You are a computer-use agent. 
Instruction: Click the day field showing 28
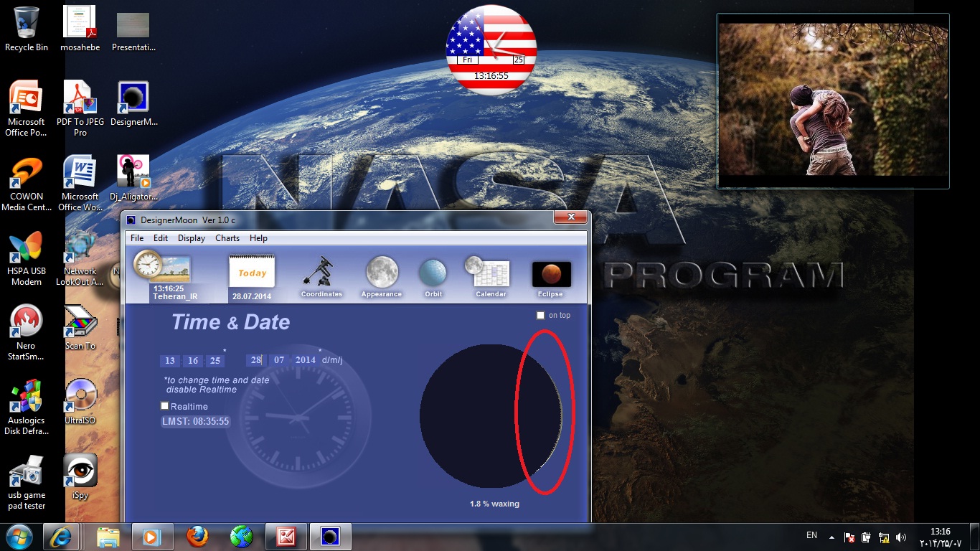256,360
